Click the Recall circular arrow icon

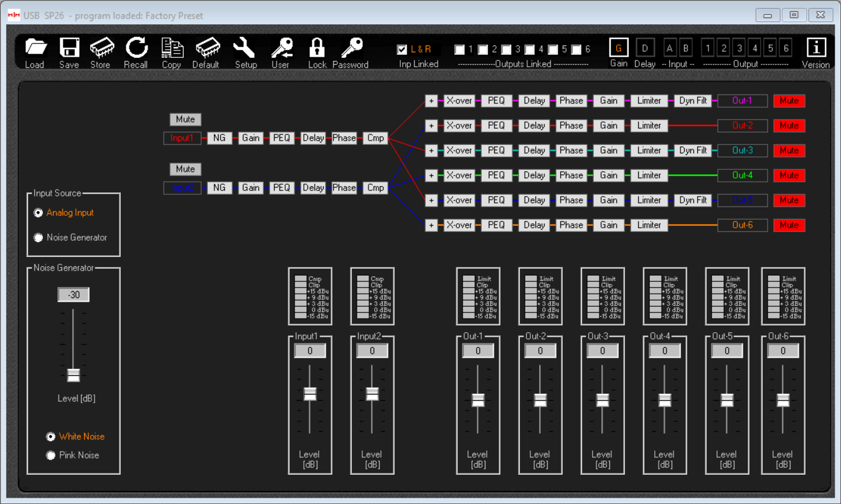pyautogui.click(x=136, y=48)
